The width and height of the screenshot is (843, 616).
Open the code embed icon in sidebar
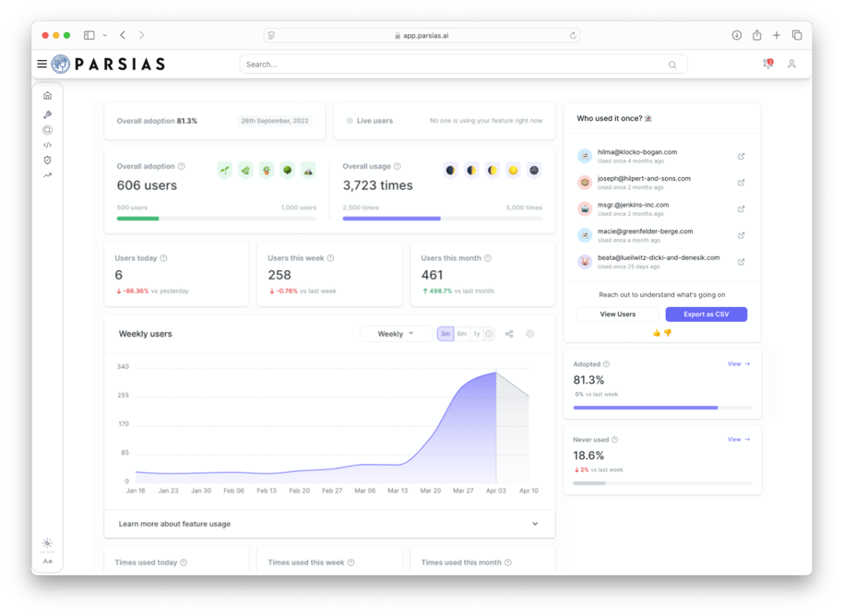(47, 145)
